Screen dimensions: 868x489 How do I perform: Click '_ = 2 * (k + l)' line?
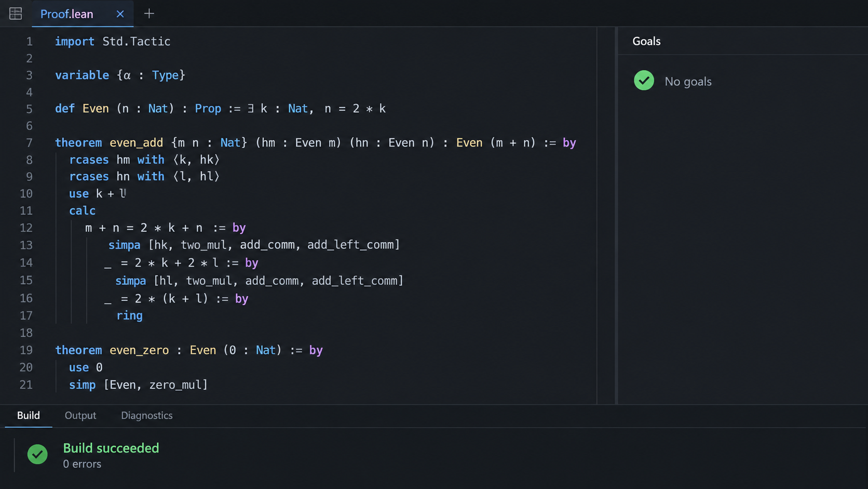pyautogui.click(x=176, y=299)
